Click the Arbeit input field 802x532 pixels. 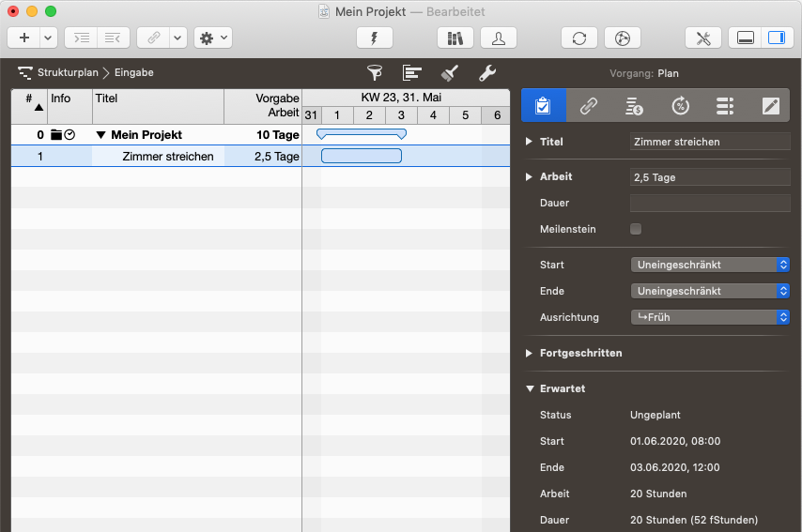[710, 177]
